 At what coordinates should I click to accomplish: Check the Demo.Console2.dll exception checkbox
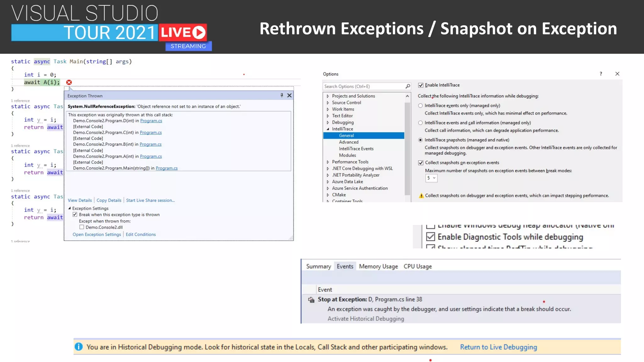point(82,227)
